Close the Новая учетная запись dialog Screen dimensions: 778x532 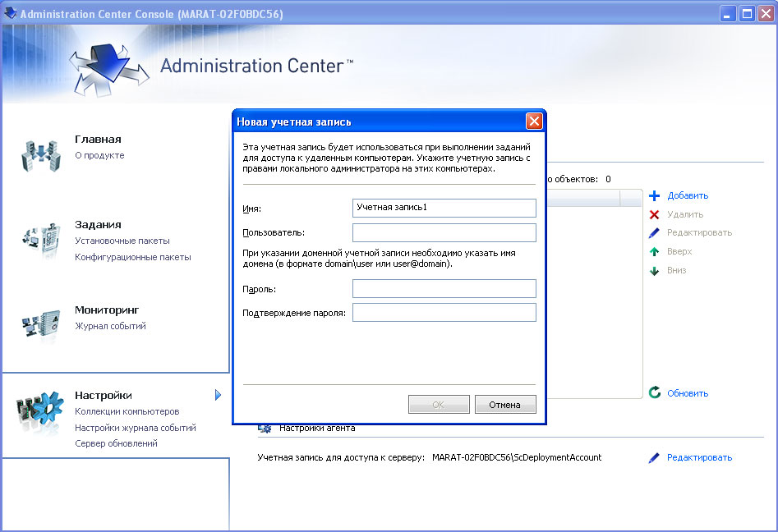(534, 122)
